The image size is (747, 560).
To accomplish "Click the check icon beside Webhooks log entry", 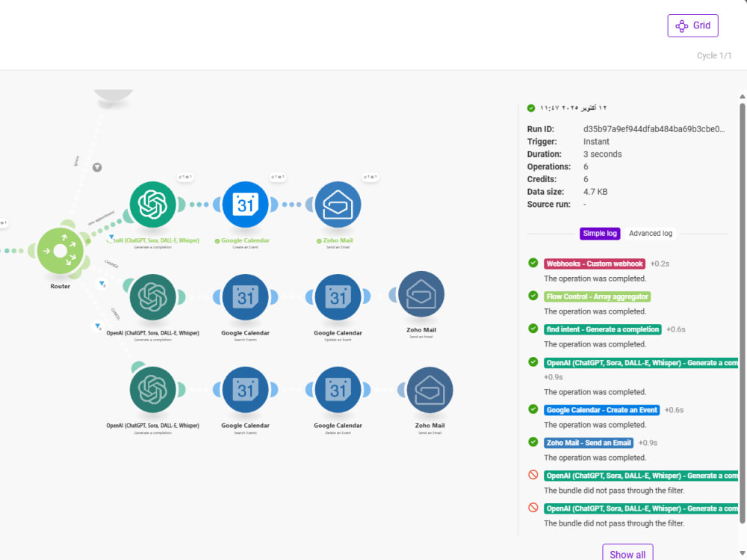I will (x=533, y=263).
